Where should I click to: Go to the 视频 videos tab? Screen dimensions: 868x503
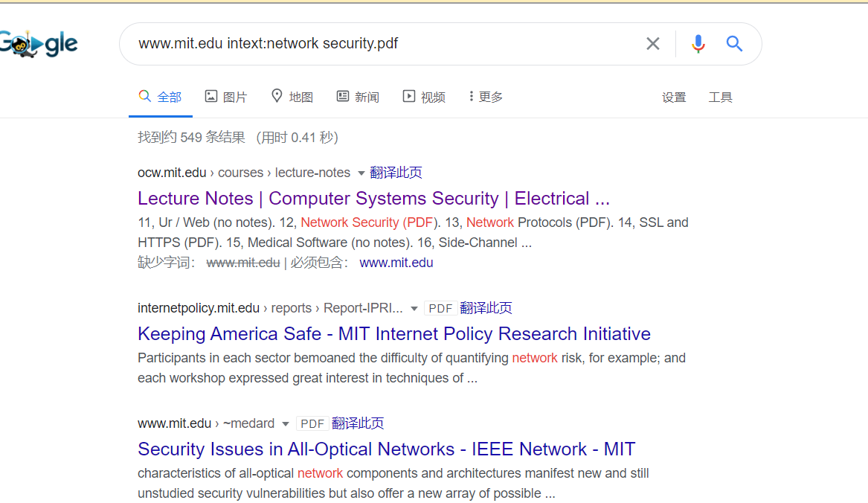pyautogui.click(x=424, y=97)
